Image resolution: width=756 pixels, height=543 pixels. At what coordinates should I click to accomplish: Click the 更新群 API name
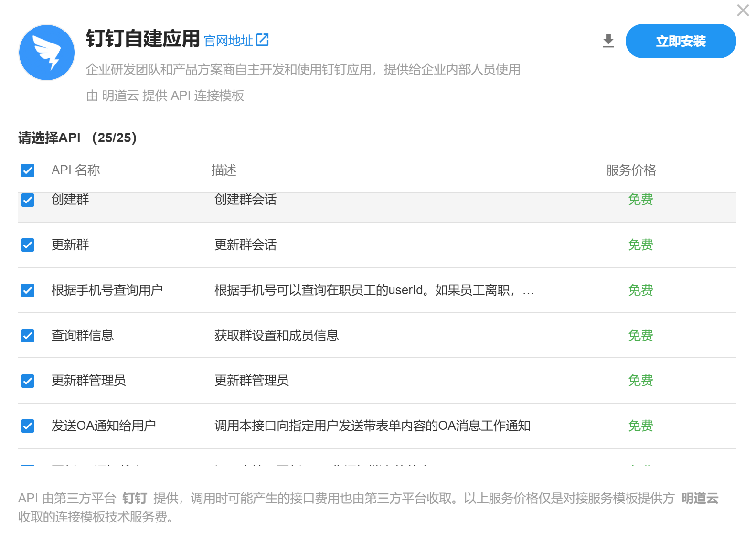(70, 245)
